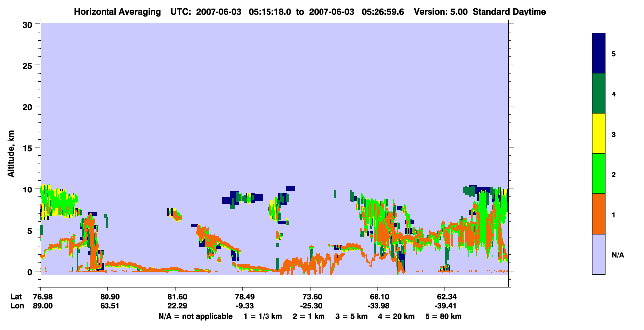The image size is (644, 330).
Task: Click the 'Lat' row label
Action: tap(16, 297)
